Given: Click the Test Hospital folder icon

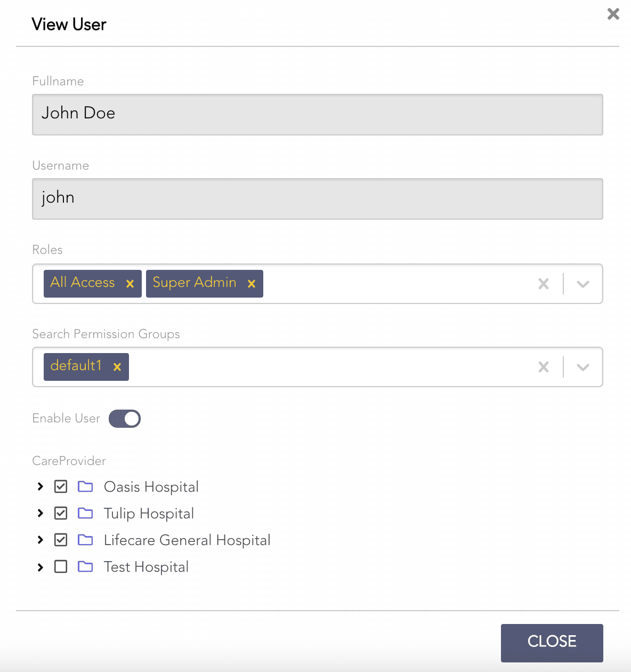Looking at the screenshot, I should pyautogui.click(x=85, y=566).
